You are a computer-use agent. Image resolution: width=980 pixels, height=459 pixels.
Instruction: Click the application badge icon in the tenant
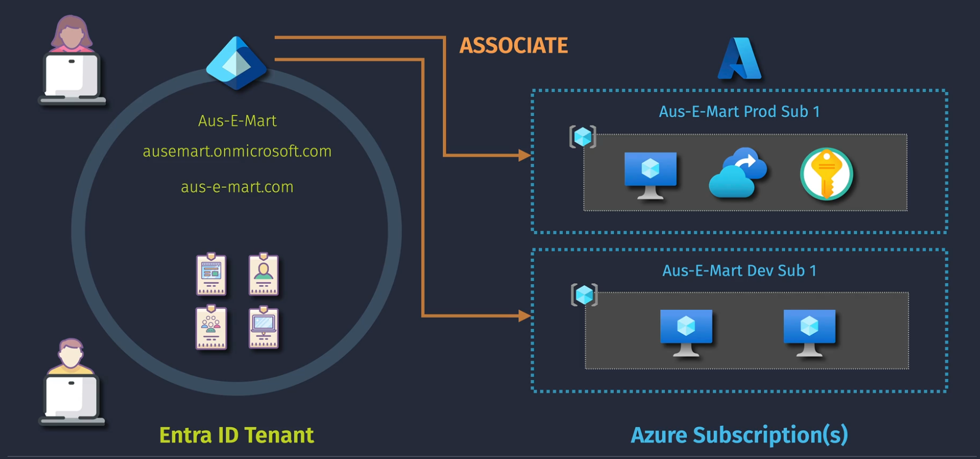(x=211, y=274)
